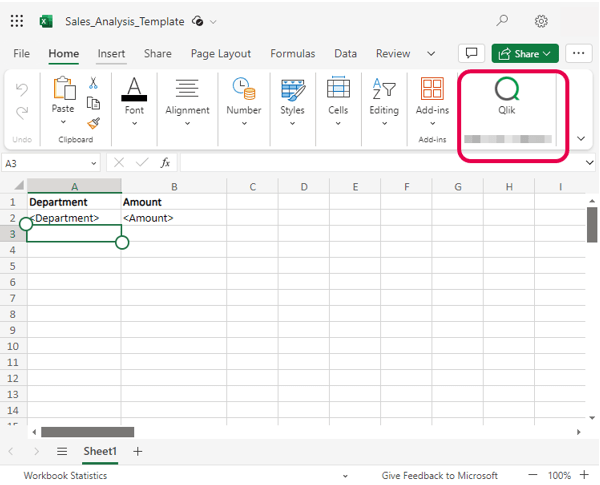Click the Copy icon in Clipboard group
The image size is (600, 485).
point(93,103)
